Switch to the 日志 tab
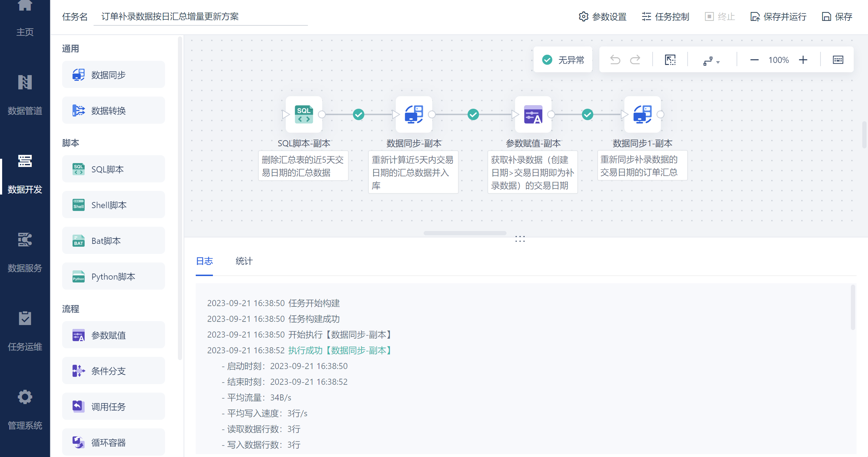 tap(204, 261)
